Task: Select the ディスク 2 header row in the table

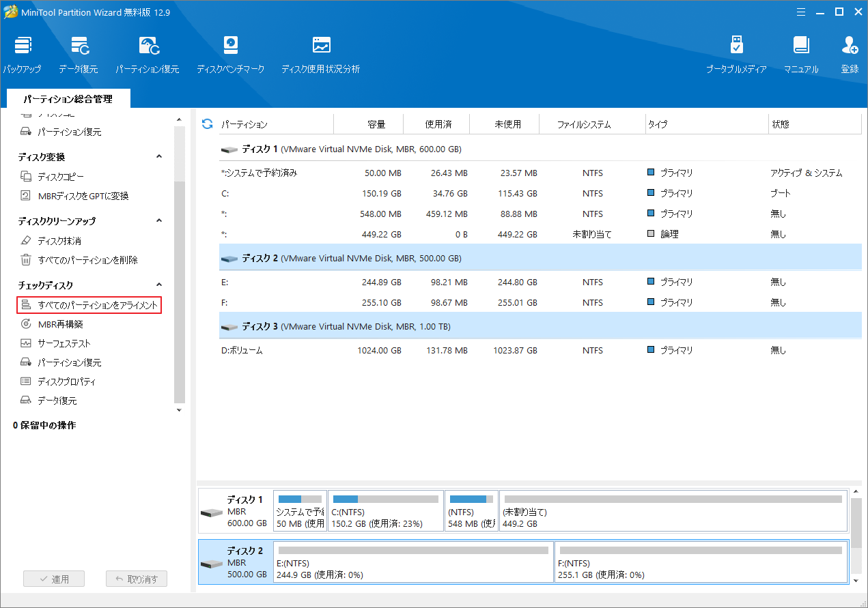Action: (540, 259)
